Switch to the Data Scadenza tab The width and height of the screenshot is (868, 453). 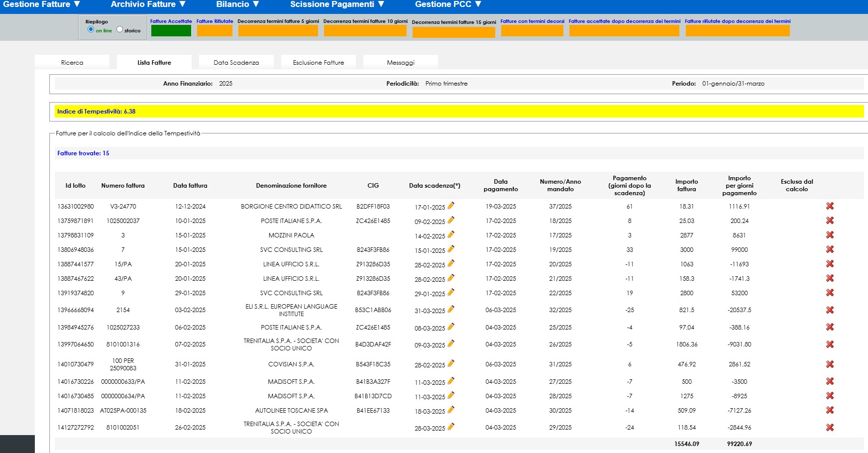(x=236, y=63)
